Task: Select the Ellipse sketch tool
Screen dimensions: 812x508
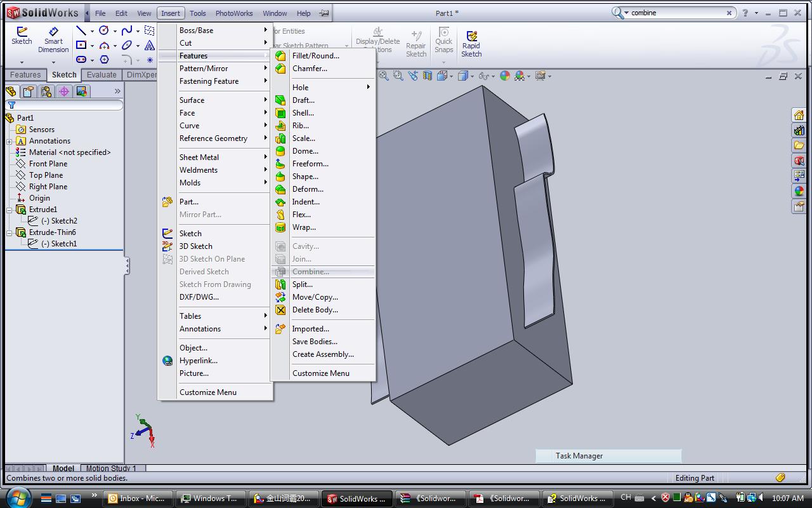Action: point(127,45)
